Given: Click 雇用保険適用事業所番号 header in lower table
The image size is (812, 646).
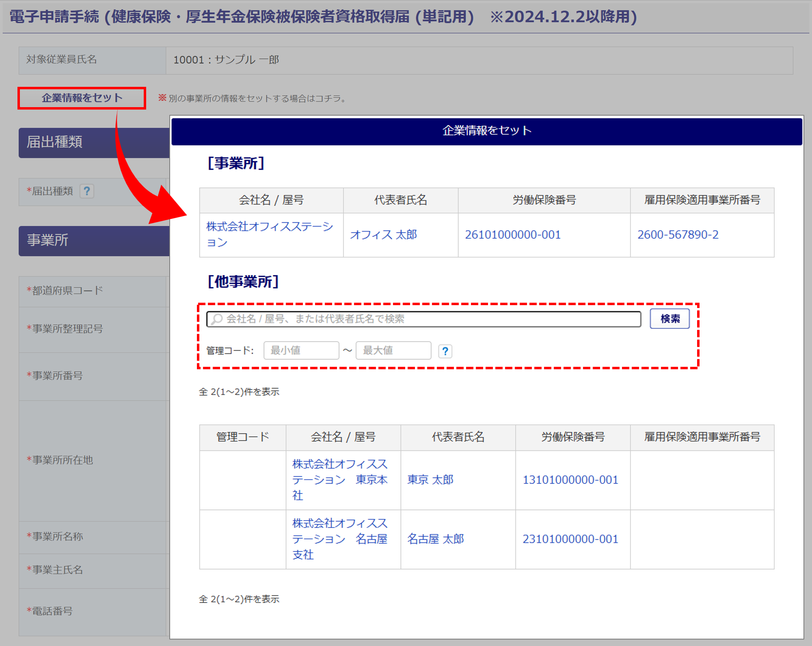Looking at the screenshot, I should (x=702, y=437).
